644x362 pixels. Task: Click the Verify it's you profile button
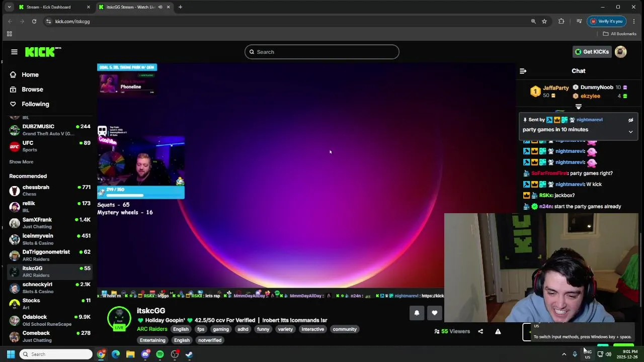[607, 21]
